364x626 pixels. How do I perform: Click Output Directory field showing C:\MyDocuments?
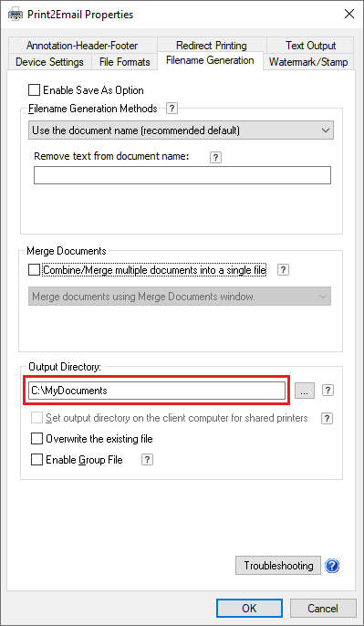(157, 390)
